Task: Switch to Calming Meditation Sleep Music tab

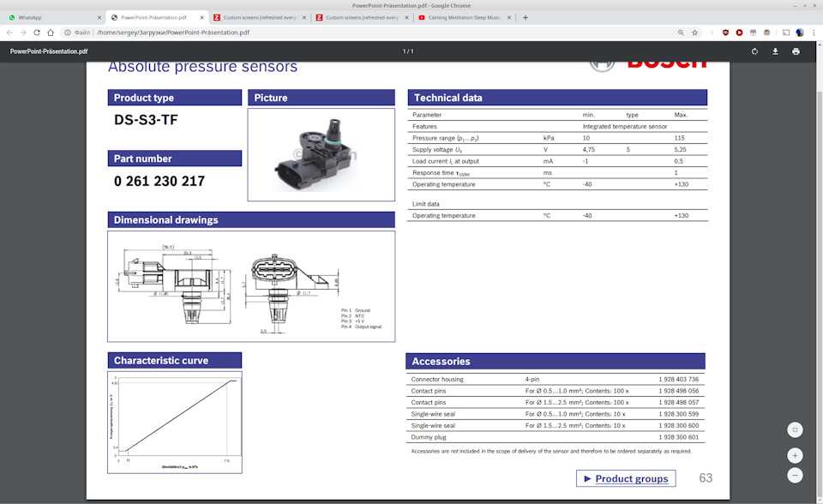Action: pos(461,17)
